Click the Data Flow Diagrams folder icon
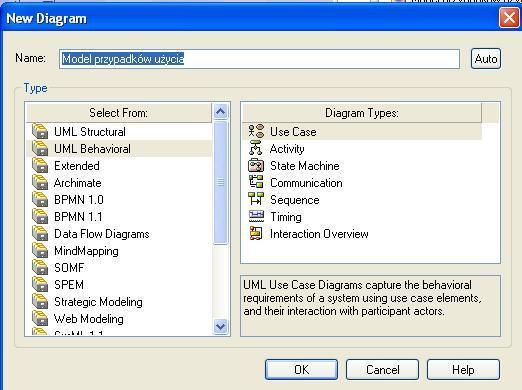Image resolution: width=522 pixels, height=390 pixels. coord(40,233)
